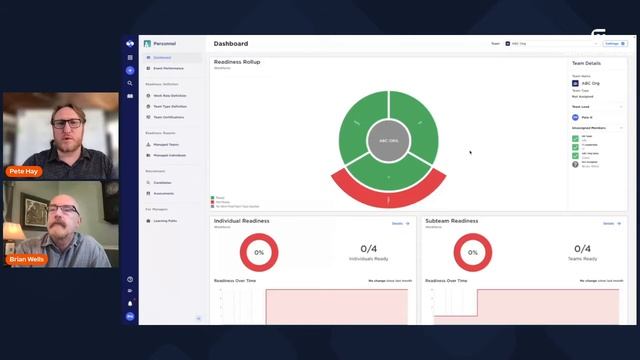The width and height of the screenshot is (640, 360).
Task: Click the second green check member icon
Action: [575, 147]
